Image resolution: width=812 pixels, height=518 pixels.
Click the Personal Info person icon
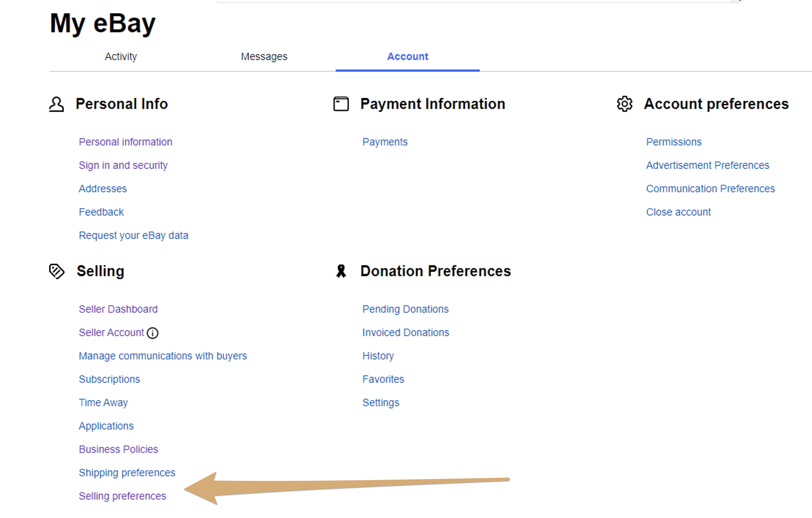56,104
